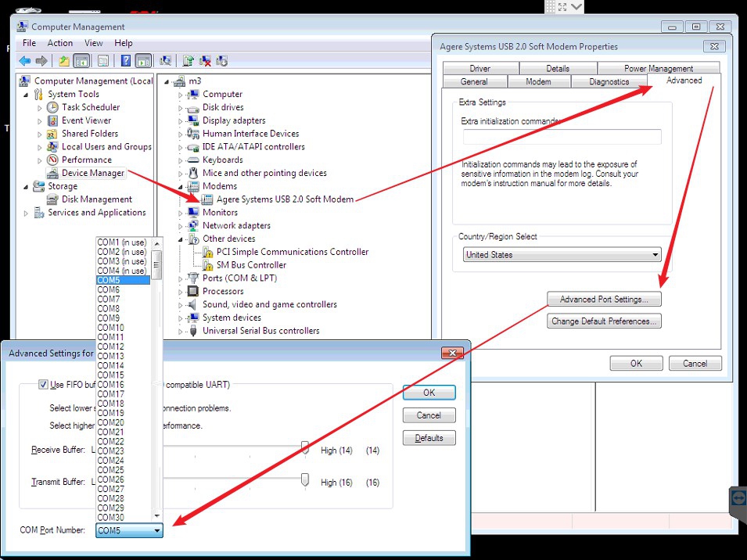The image size is (747, 560).
Task: Click the Universal Serial Bus controllers icon
Action: click(x=193, y=331)
